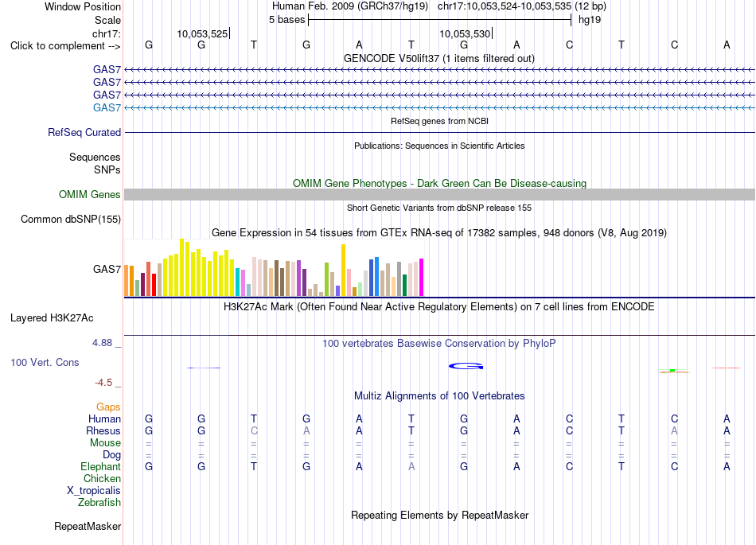Click the faded A in Elephant row
Viewport: 756px width, 545px height.
(x=411, y=466)
